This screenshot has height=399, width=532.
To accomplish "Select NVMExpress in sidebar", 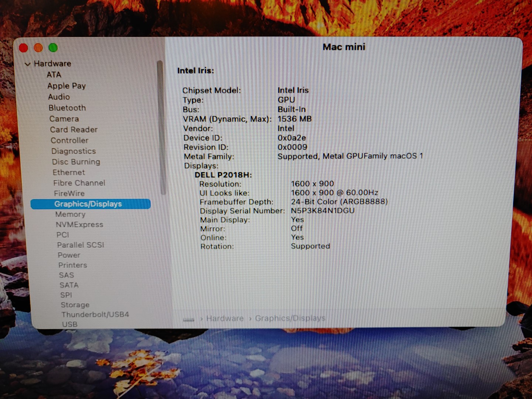I will pyautogui.click(x=79, y=225).
